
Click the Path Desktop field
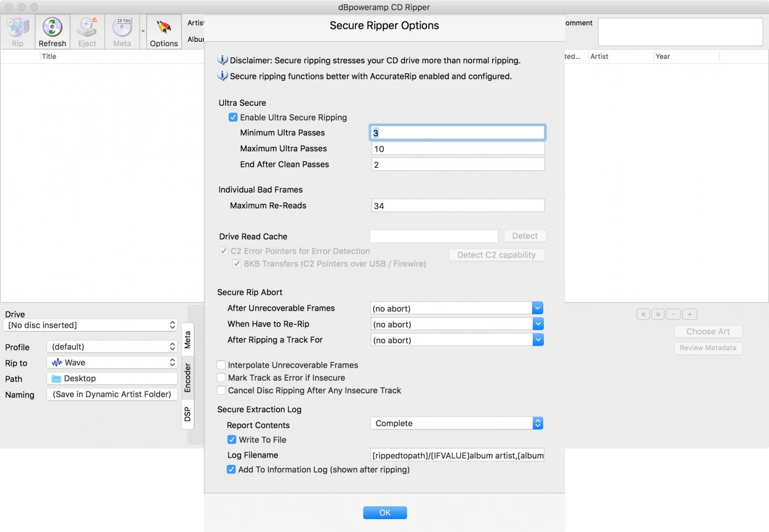click(112, 379)
